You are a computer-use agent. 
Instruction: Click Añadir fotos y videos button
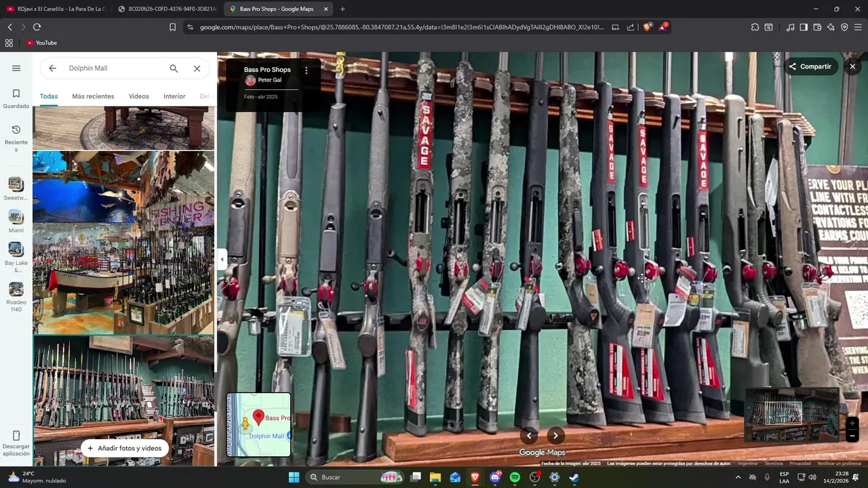click(x=124, y=448)
